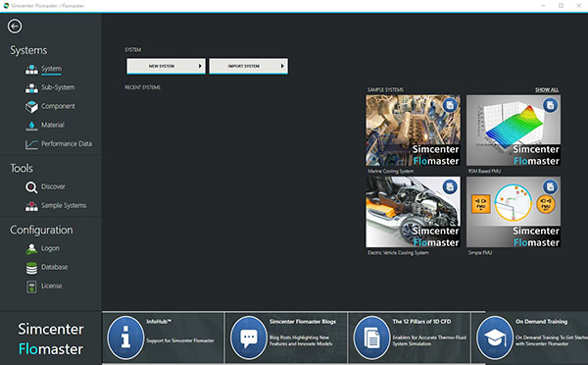Viewport: 588px width, 365px height.
Task: Select Logon under Configuration
Action: pos(50,248)
